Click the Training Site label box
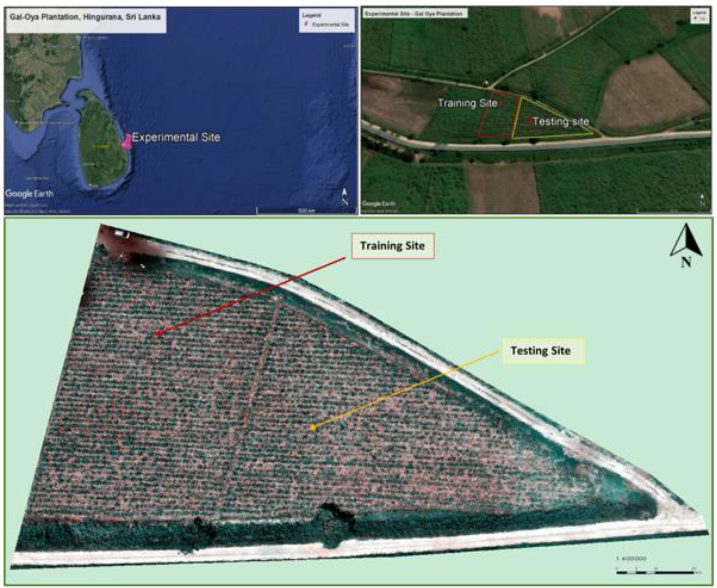717x588 pixels. pos(392,246)
